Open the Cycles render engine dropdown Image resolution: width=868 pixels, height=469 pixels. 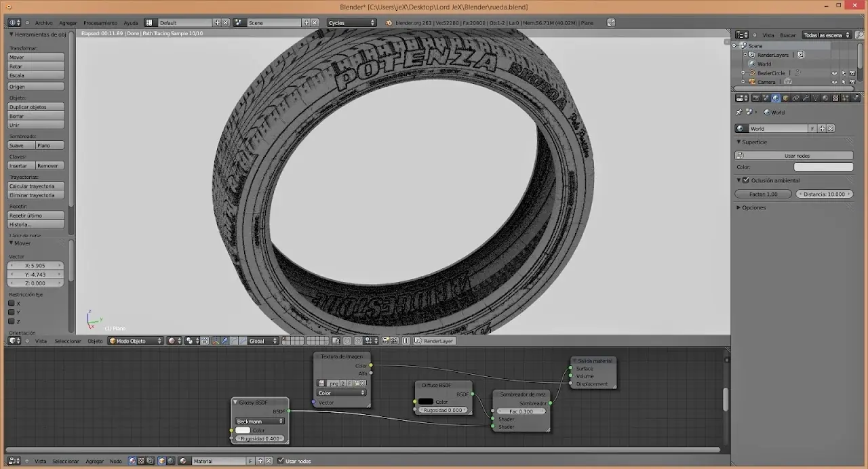(351, 22)
